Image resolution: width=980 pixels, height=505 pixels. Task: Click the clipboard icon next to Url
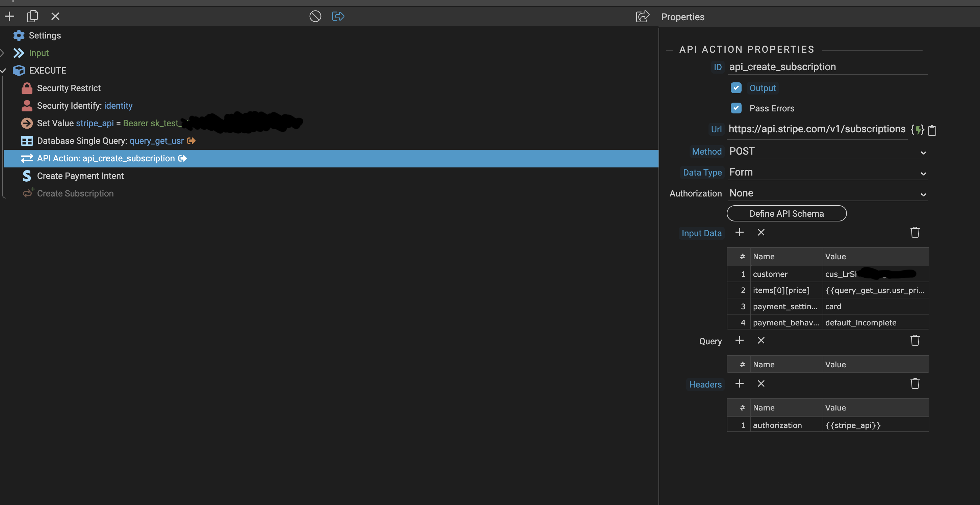[x=932, y=130]
